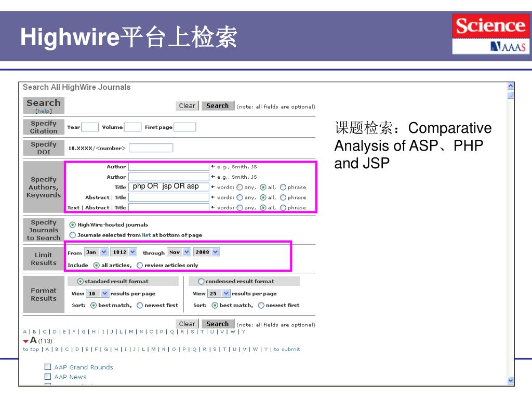The image size is (532, 399).
Task: Open the AAP News journal link
Action: [x=70, y=377]
